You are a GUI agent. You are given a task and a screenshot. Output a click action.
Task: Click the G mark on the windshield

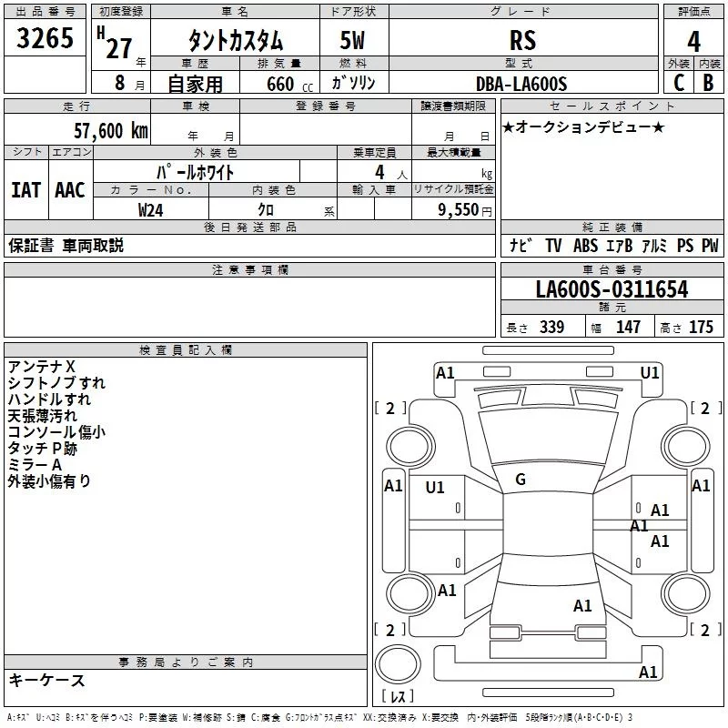(521, 480)
